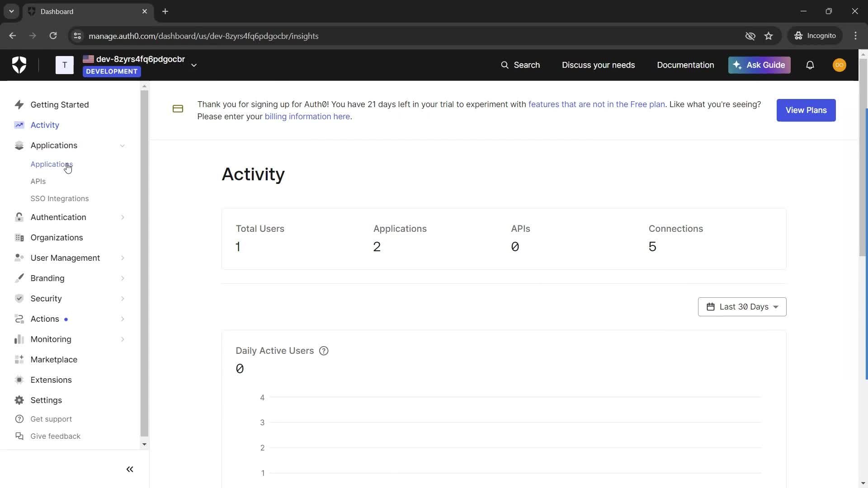
Task: Open site information icon in address bar
Action: pos(77,36)
